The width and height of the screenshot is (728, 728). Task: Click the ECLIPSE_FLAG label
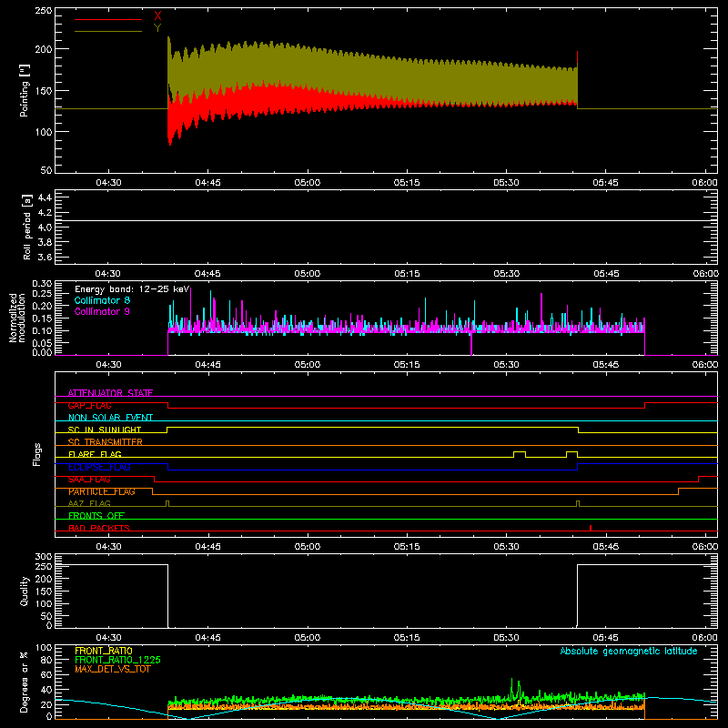[x=99, y=467]
